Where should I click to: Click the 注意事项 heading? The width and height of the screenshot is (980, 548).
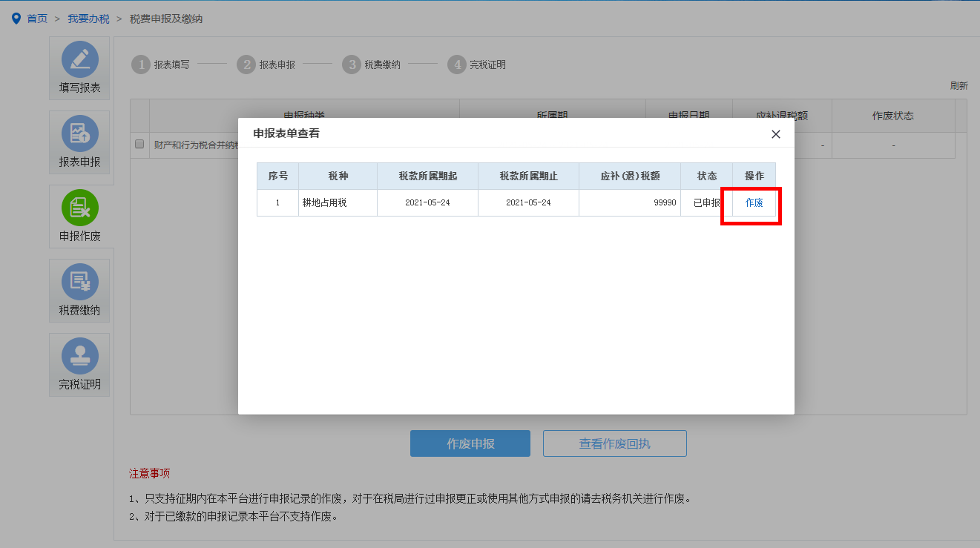(x=150, y=473)
